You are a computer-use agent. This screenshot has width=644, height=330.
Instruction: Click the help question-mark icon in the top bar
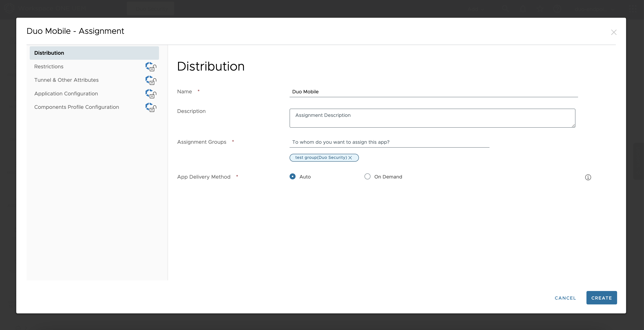coord(557,9)
